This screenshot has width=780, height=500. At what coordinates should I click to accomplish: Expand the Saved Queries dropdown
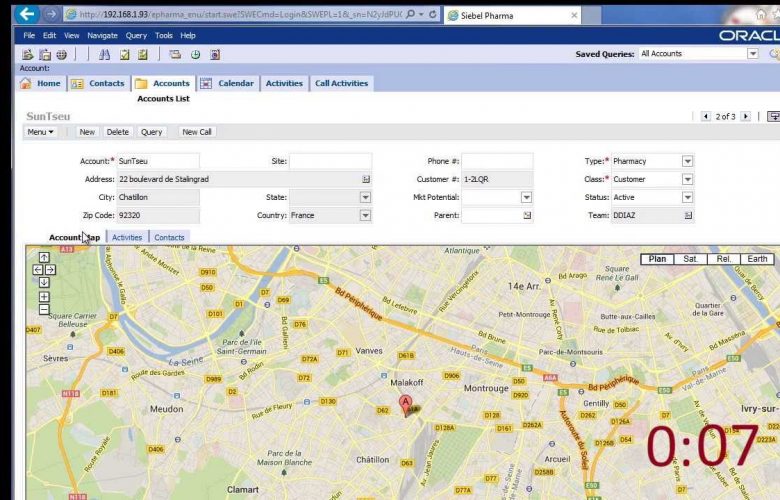pyautogui.click(x=753, y=54)
